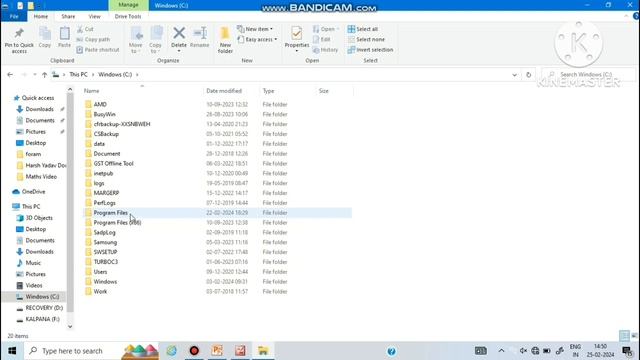
Task: Open the red record taskbar app
Action: [194, 351]
